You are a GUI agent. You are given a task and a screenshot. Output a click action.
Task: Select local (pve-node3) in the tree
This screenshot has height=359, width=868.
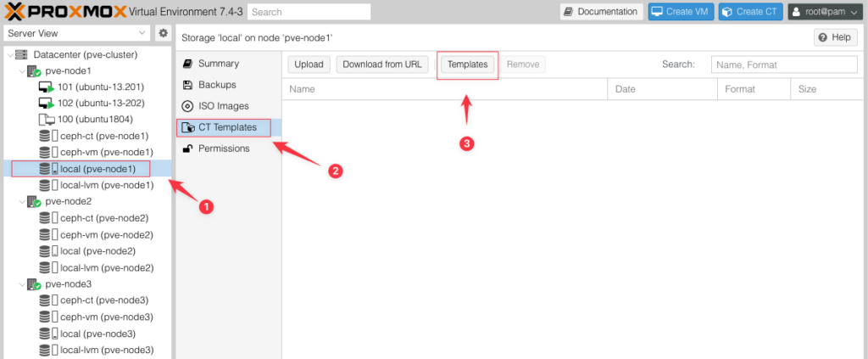coord(87,334)
